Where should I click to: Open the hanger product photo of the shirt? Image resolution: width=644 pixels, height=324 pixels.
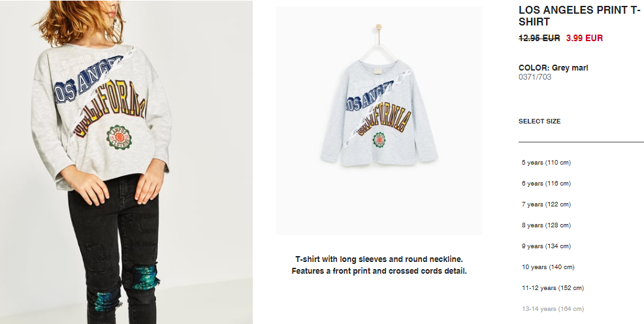tap(379, 121)
